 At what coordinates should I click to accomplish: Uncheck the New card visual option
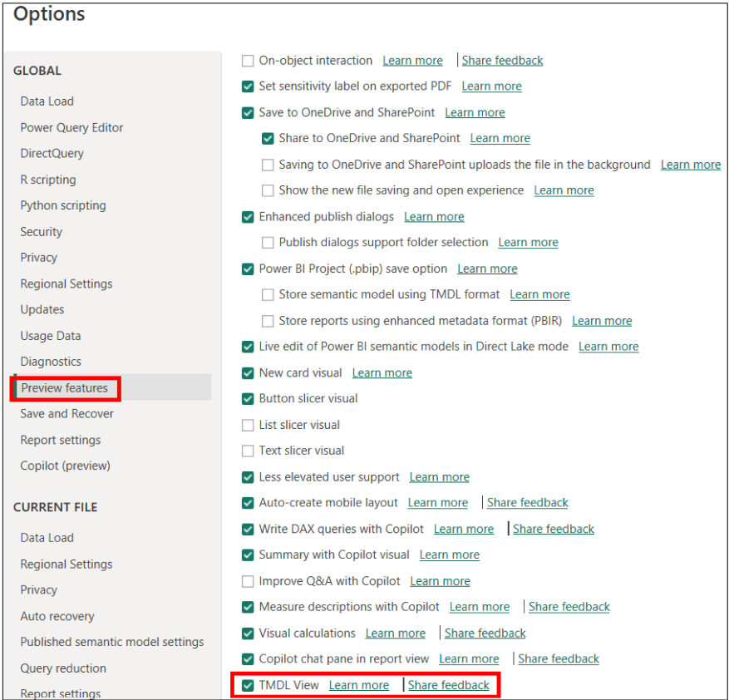click(x=248, y=373)
